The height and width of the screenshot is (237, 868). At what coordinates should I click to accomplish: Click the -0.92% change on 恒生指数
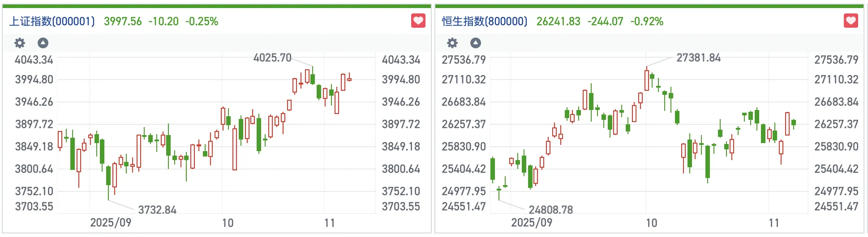647,21
